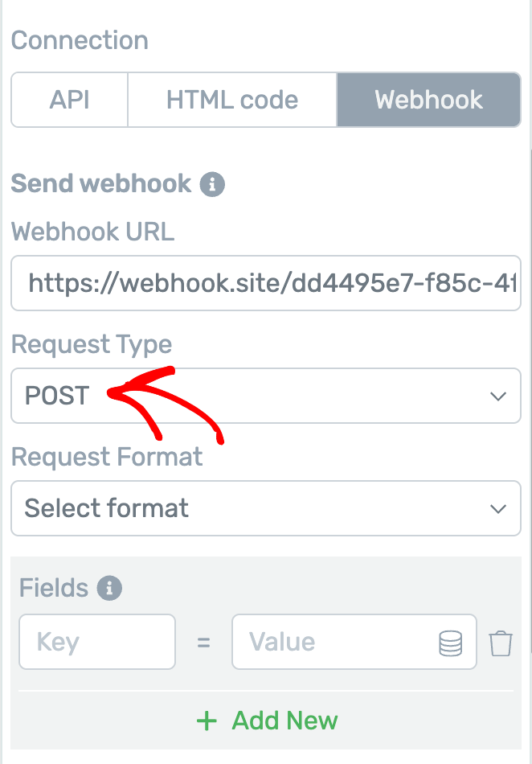Switch to the API connection tab
Image resolution: width=532 pixels, height=764 pixels.
click(x=70, y=101)
